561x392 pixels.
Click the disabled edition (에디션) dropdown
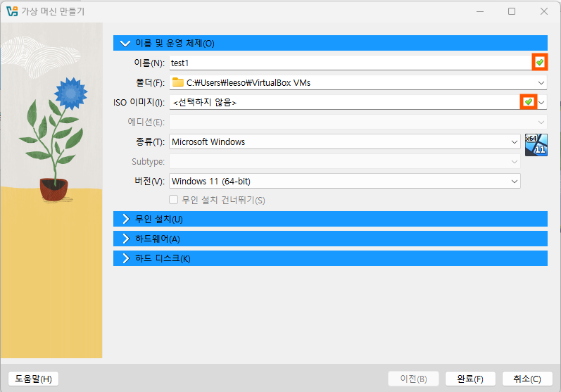click(358, 122)
